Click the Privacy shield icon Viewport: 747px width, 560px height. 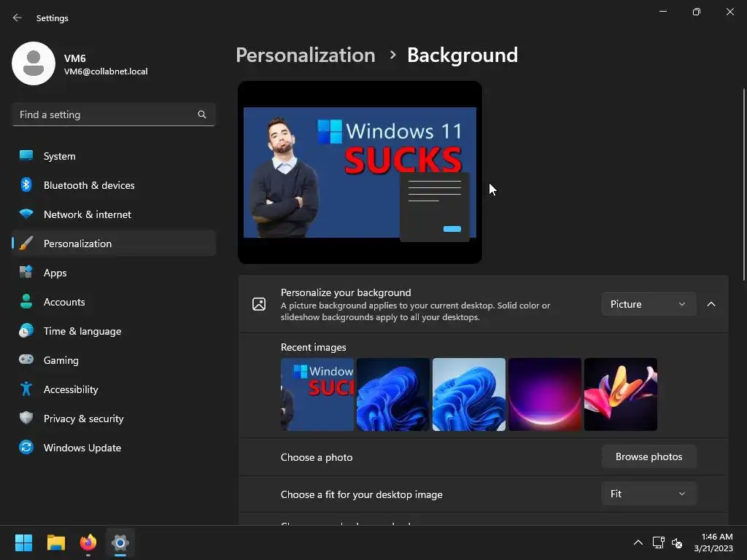26,418
